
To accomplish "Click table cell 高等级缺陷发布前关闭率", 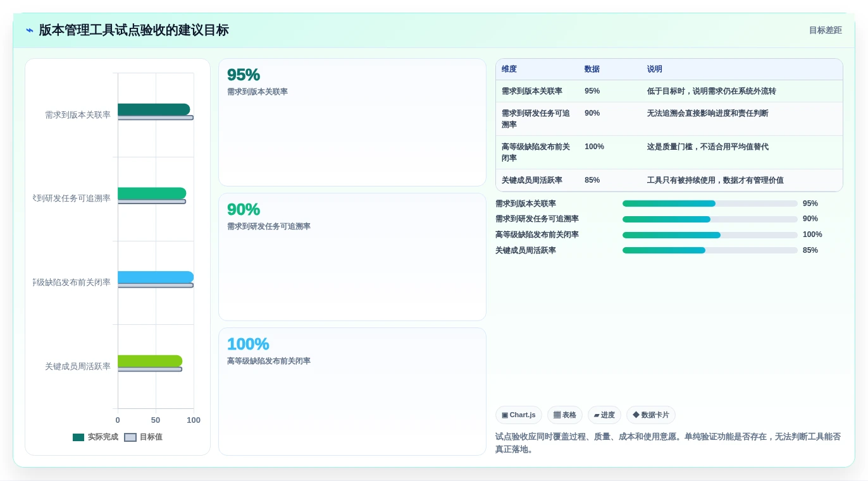I will tap(536, 152).
